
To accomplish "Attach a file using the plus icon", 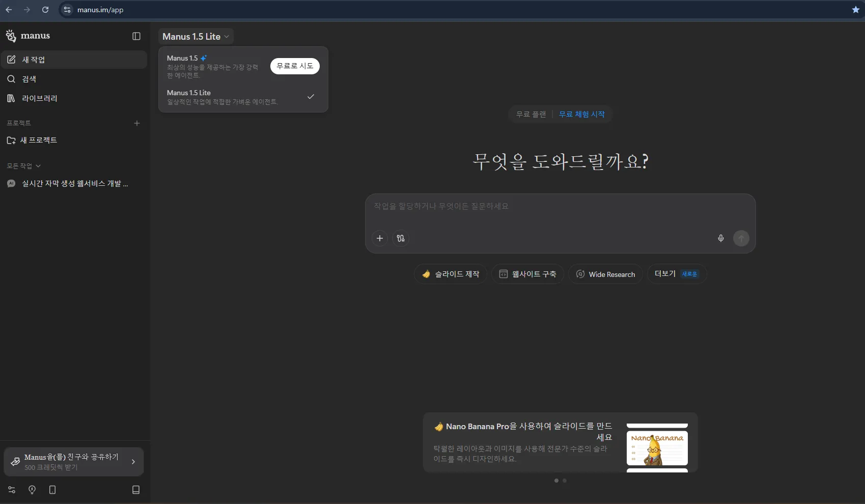I will 379,238.
